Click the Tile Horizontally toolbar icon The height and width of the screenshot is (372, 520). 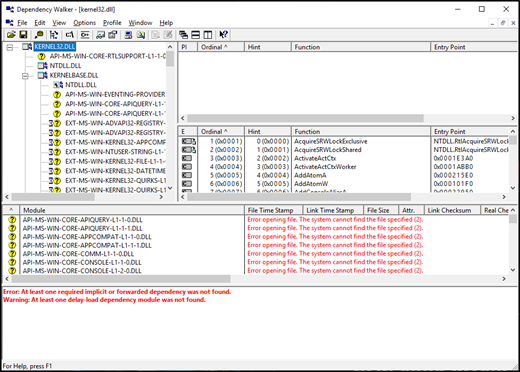[196, 35]
